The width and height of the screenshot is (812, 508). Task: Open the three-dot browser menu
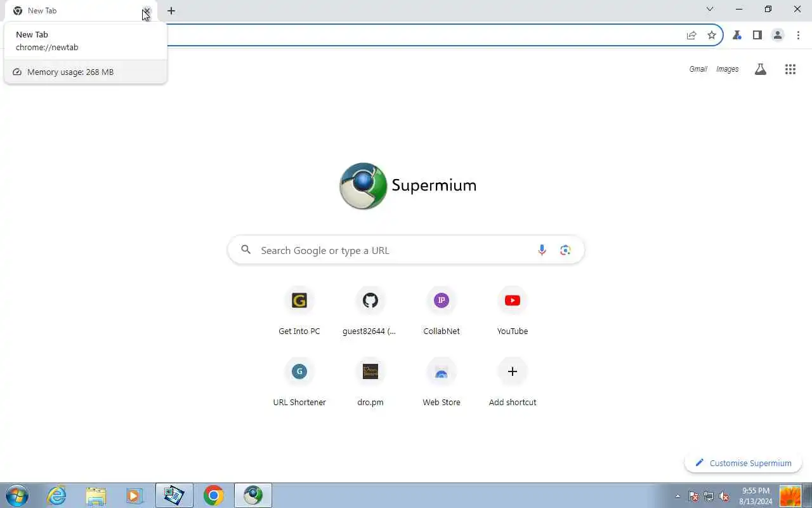pos(798,35)
